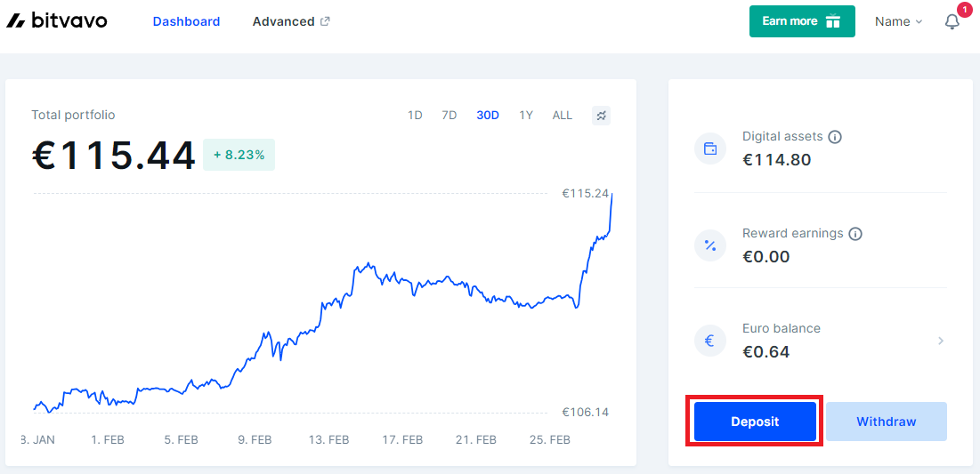The width and height of the screenshot is (980, 474).
Task: Click the Deposit button
Action: click(x=755, y=422)
